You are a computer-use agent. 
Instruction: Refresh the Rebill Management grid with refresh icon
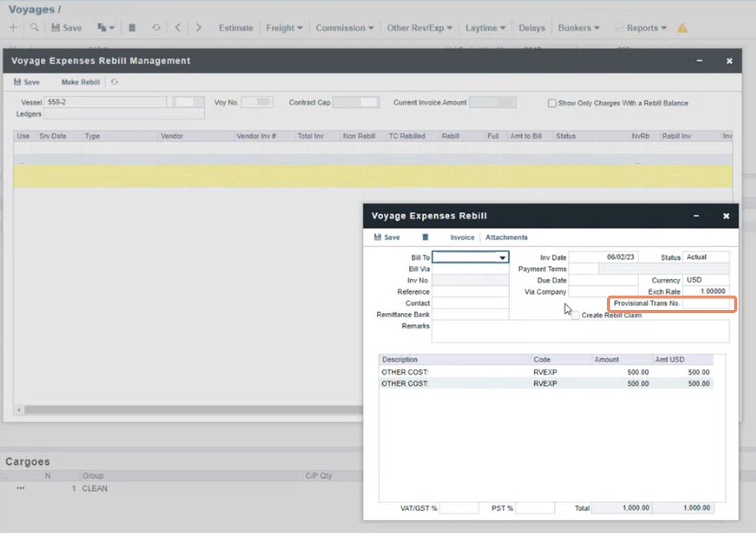pyautogui.click(x=114, y=82)
